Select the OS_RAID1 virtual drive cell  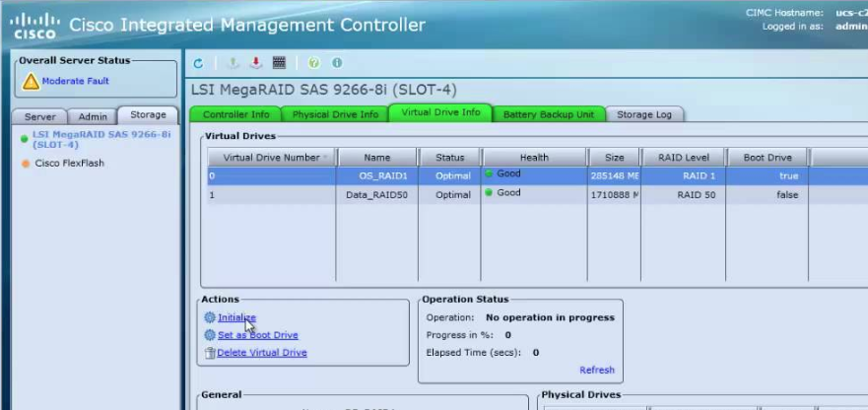tap(377, 176)
